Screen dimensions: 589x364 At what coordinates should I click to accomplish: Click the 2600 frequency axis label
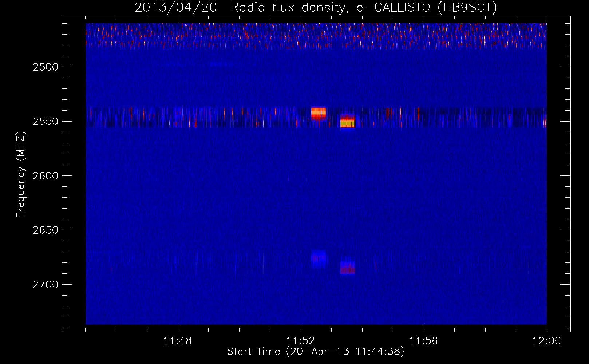click(46, 176)
